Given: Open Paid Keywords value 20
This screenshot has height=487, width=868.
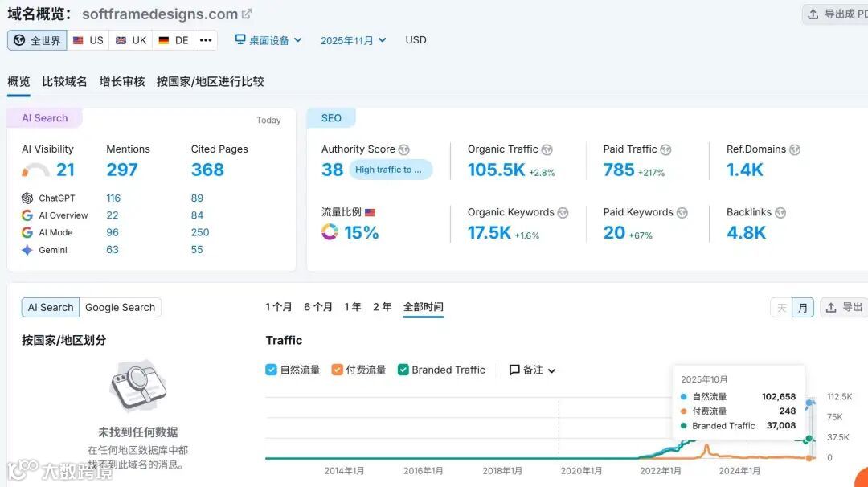Looking at the screenshot, I should pyautogui.click(x=614, y=232).
